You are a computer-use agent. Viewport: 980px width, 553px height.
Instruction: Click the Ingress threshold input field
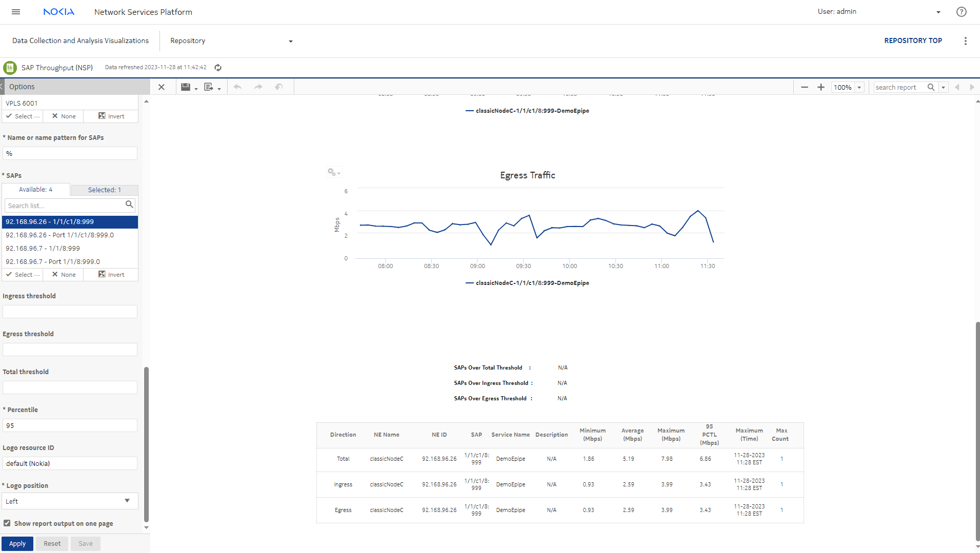tap(70, 312)
